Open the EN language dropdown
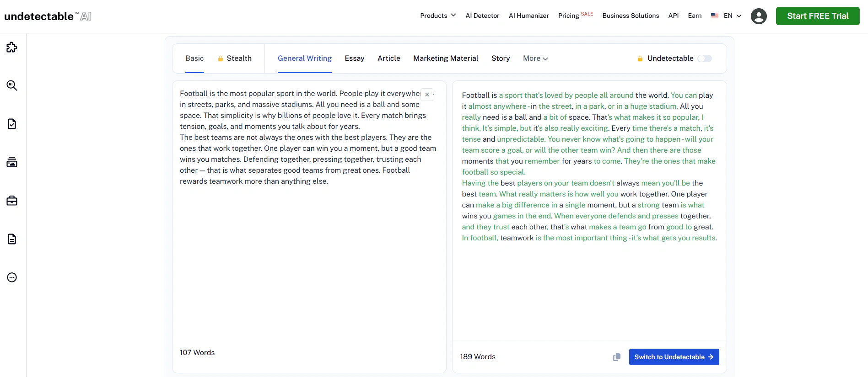 pyautogui.click(x=733, y=16)
